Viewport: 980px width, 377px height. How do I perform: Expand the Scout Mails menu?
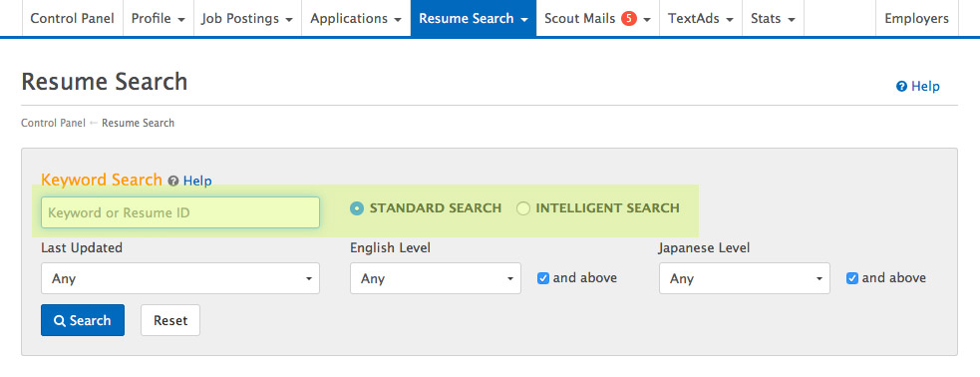[597, 18]
